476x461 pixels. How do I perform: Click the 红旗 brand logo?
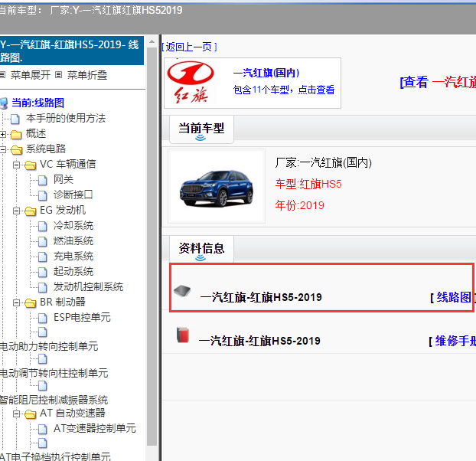point(191,83)
